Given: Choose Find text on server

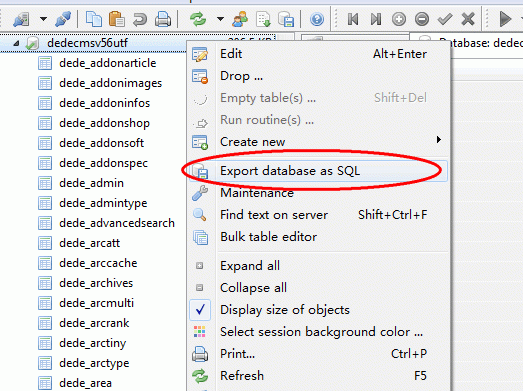Looking at the screenshot, I should [x=318, y=215].
